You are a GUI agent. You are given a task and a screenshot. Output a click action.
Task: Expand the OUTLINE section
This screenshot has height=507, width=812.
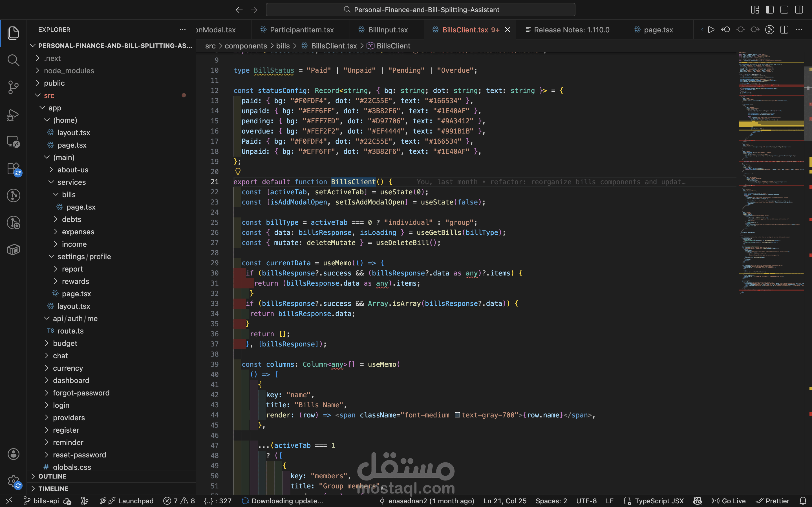click(52, 476)
